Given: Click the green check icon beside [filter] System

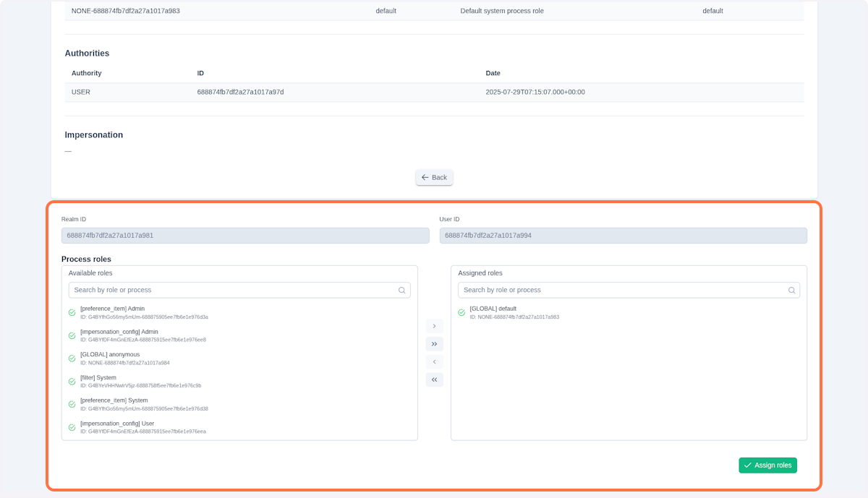Looking at the screenshot, I should pyautogui.click(x=72, y=381).
